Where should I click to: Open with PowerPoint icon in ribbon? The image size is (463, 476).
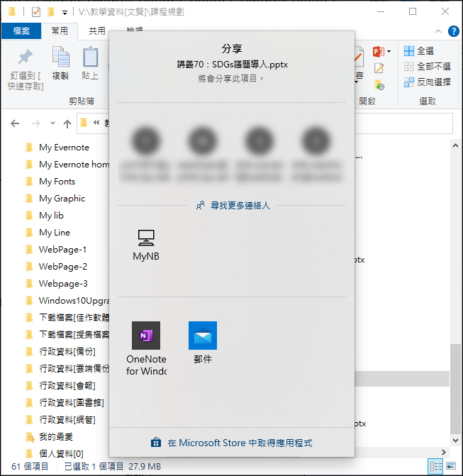coord(378,52)
